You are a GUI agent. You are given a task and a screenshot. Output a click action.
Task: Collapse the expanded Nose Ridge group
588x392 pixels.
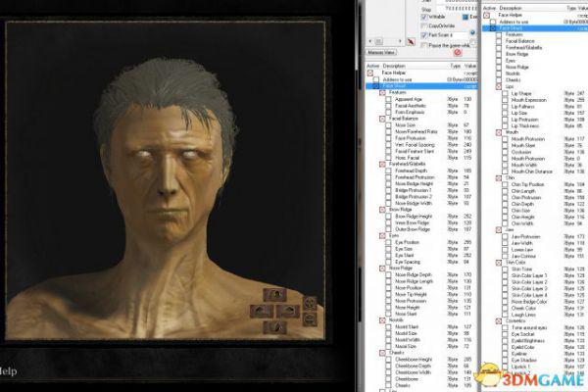(382, 269)
